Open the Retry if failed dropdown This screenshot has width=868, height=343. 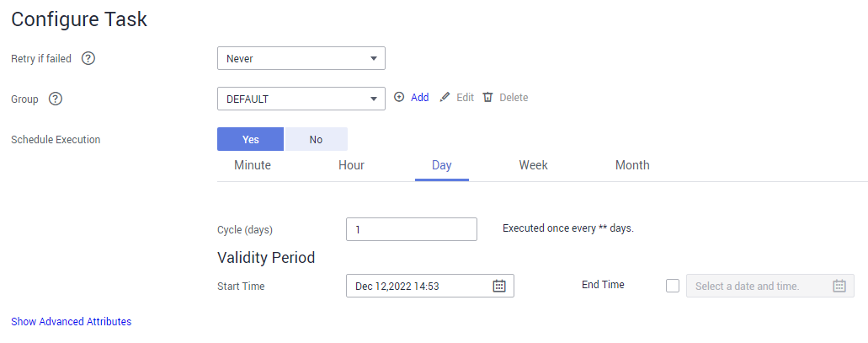tap(301, 58)
